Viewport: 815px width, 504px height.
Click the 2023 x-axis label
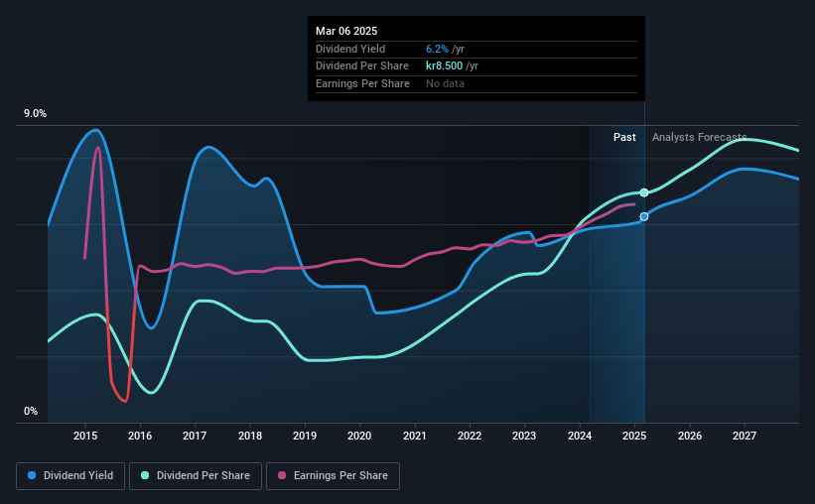[x=524, y=436]
